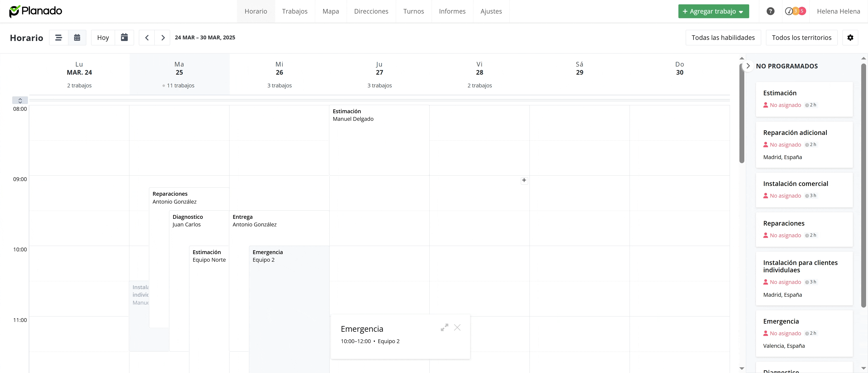Image resolution: width=868 pixels, height=373 pixels.
Task: Open the Todos los territorios dropdown
Action: (x=802, y=37)
